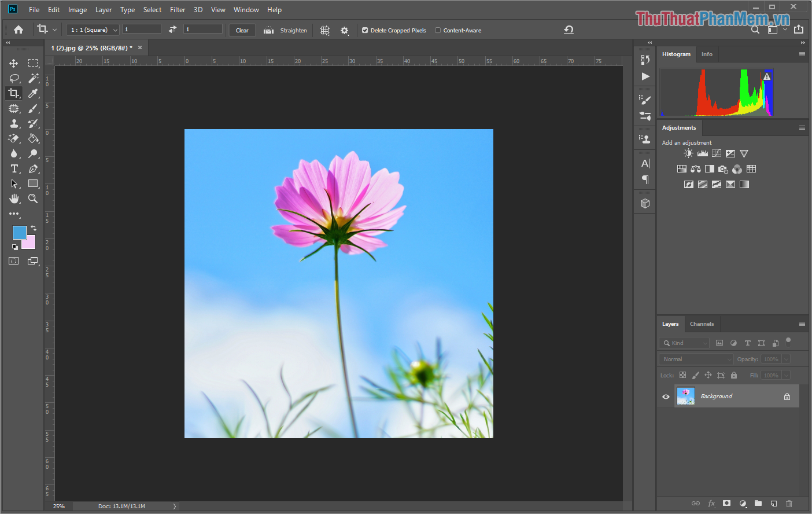812x514 pixels.
Task: Click the Clear button in options bar
Action: [242, 30]
